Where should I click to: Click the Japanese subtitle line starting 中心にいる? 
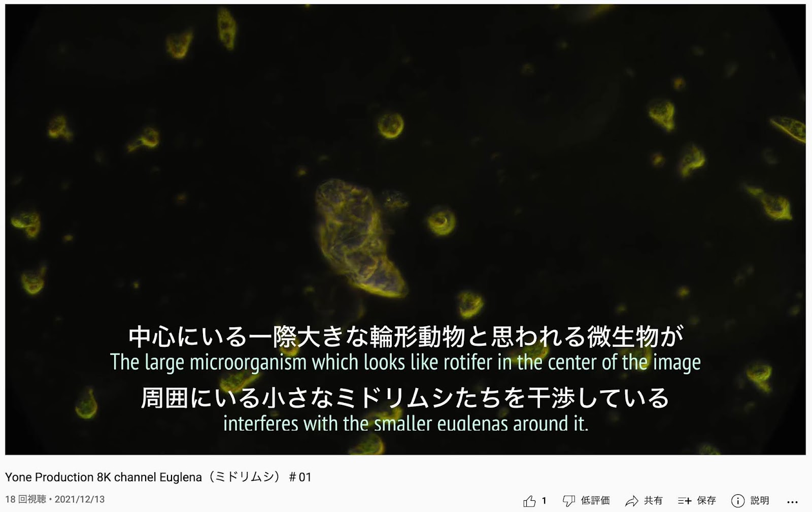click(406, 336)
